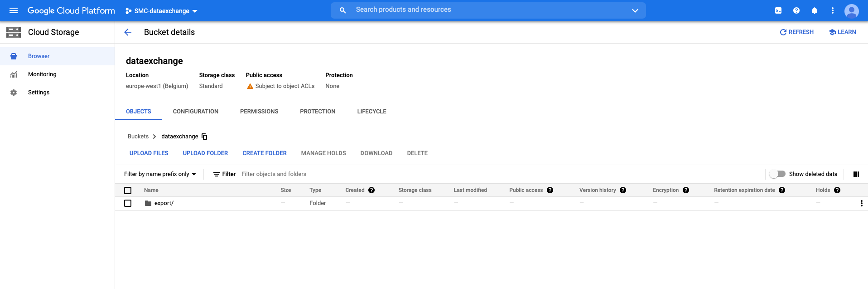
Task: Click the UPLOAD FILES button
Action: 149,153
